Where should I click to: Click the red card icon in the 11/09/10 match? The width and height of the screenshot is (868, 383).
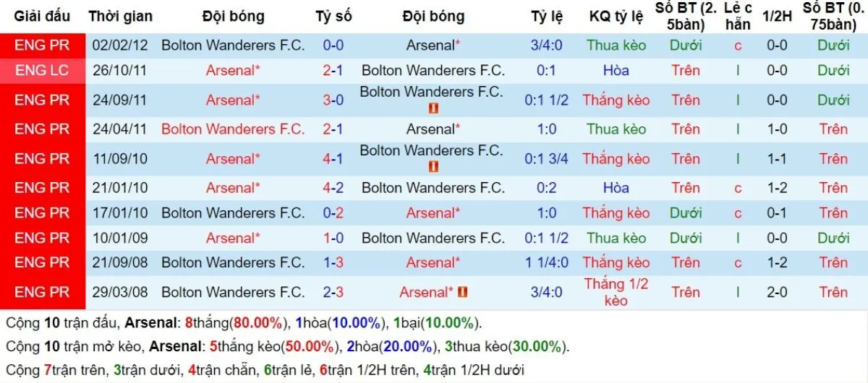tap(433, 167)
